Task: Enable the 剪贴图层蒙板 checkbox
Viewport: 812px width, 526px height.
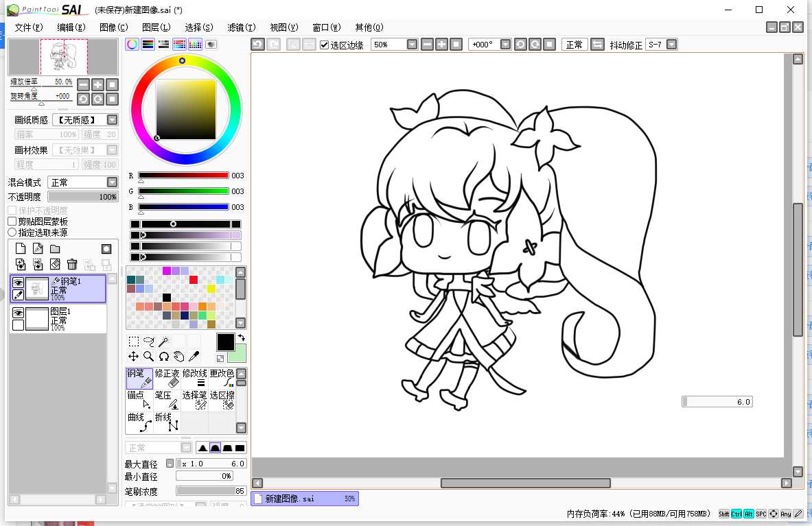Action: point(12,222)
